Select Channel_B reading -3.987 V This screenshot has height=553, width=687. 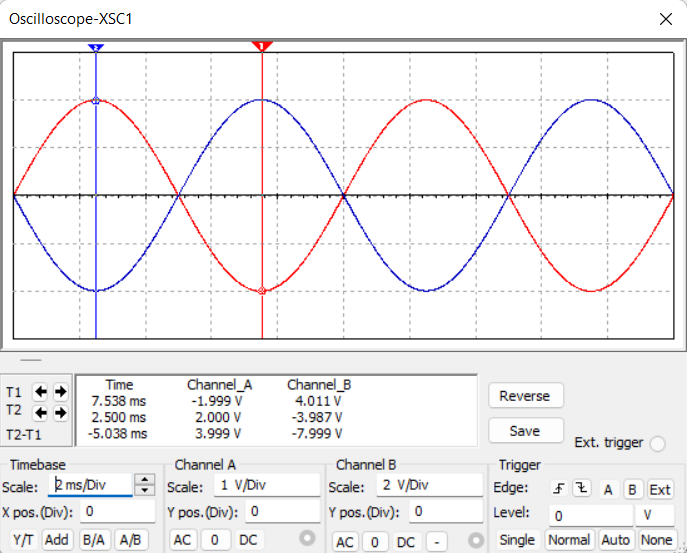317,417
